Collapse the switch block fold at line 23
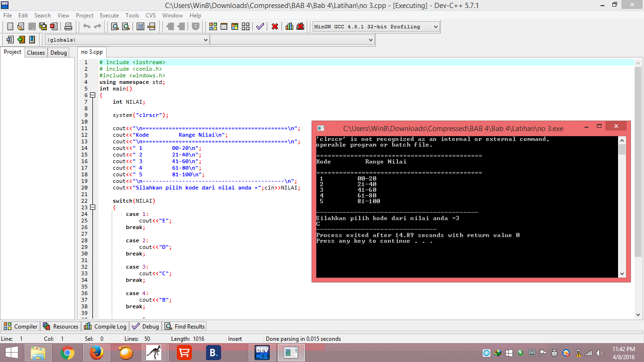The height and width of the screenshot is (362, 644). point(92,207)
